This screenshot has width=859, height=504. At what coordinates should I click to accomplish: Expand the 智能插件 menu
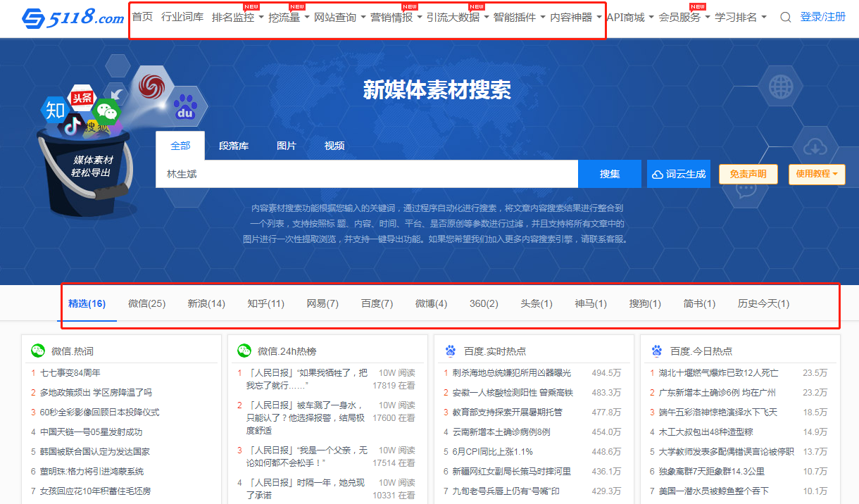519,17
